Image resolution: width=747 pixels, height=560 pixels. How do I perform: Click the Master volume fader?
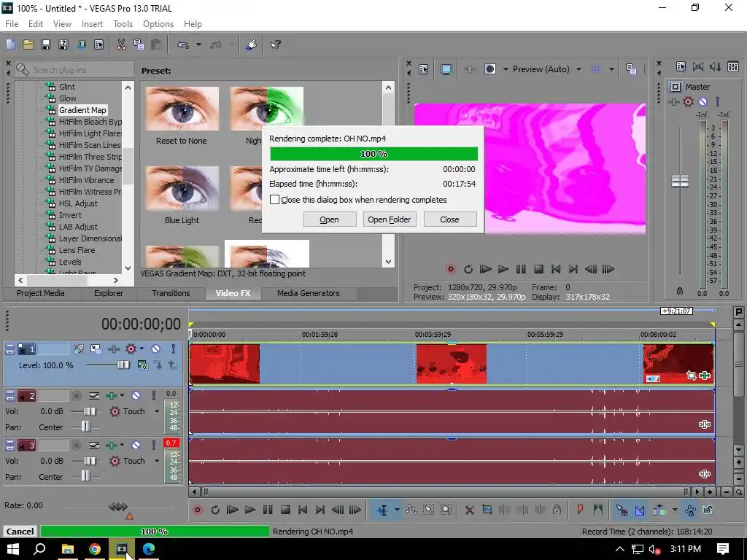[x=680, y=182]
